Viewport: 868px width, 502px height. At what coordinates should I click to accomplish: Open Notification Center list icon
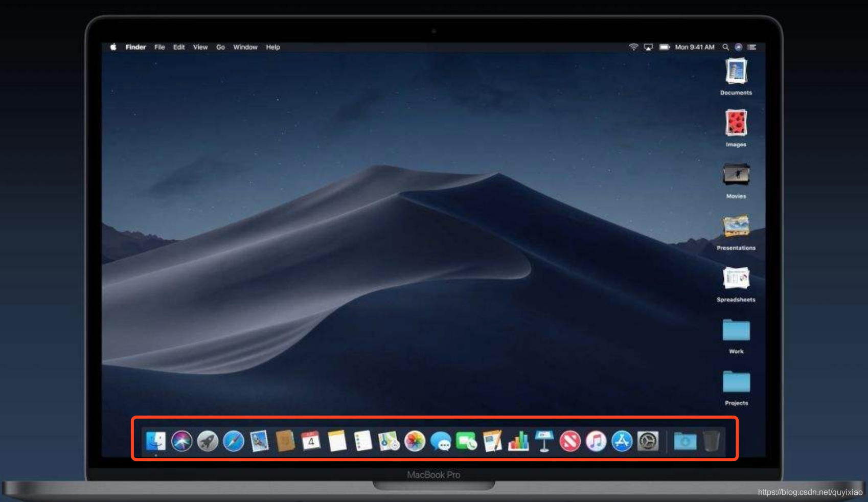751,47
